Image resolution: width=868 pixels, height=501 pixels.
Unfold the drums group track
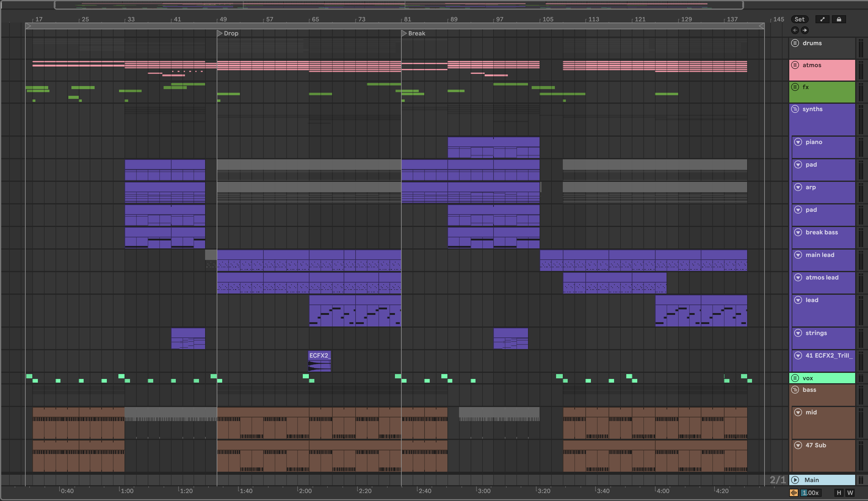click(795, 43)
